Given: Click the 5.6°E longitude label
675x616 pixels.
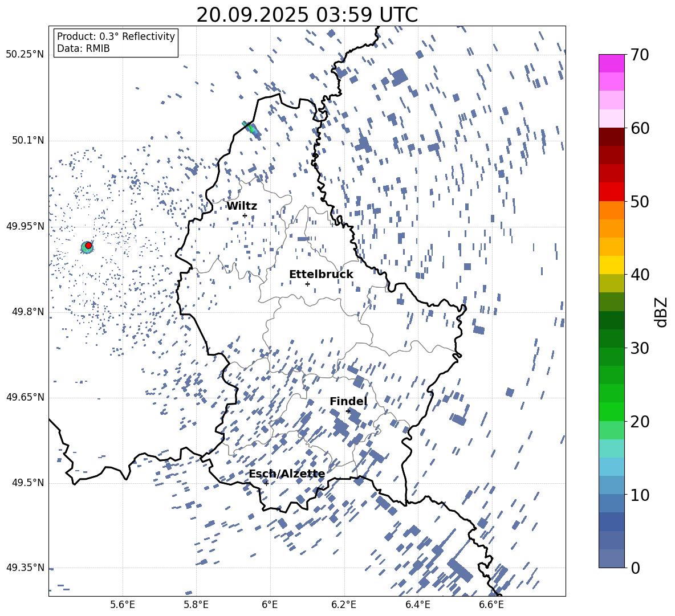Looking at the screenshot, I should click(x=123, y=605).
